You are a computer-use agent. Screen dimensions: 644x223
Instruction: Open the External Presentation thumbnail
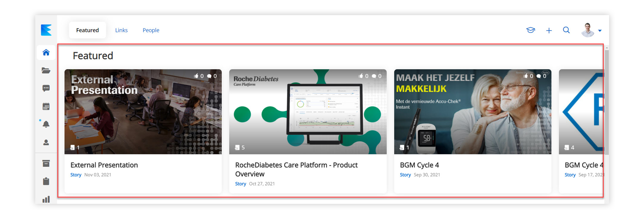coord(143,112)
